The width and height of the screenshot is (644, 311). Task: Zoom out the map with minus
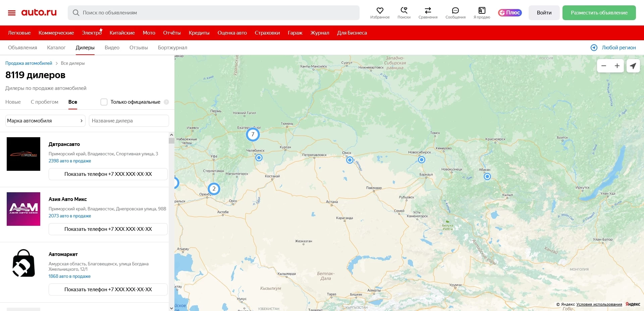[x=604, y=66]
